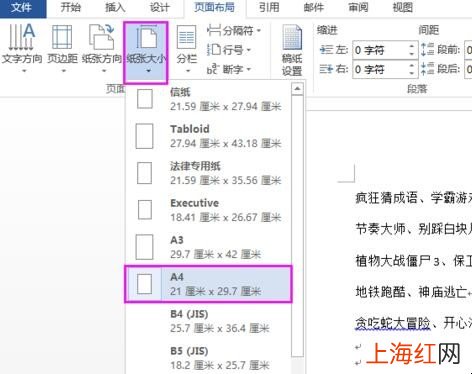472x374 pixels.
Task: Click the 断字 hyphenation icon
Action: click(x=214, y=69)
